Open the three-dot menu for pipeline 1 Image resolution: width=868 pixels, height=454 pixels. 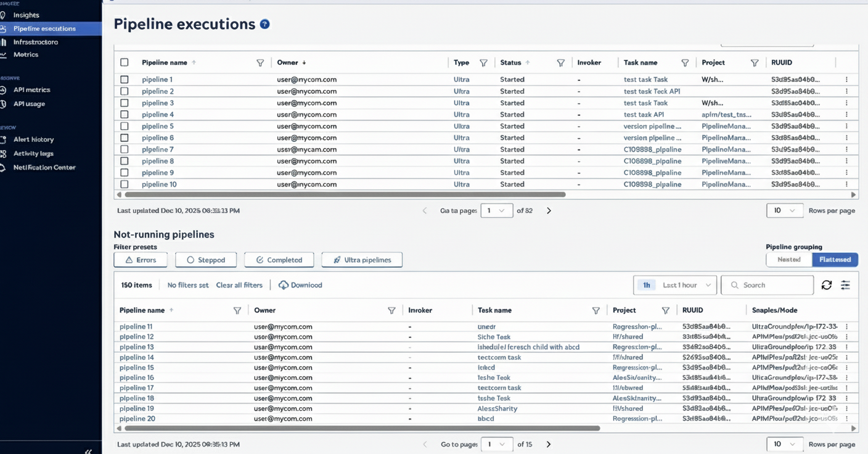846,80
